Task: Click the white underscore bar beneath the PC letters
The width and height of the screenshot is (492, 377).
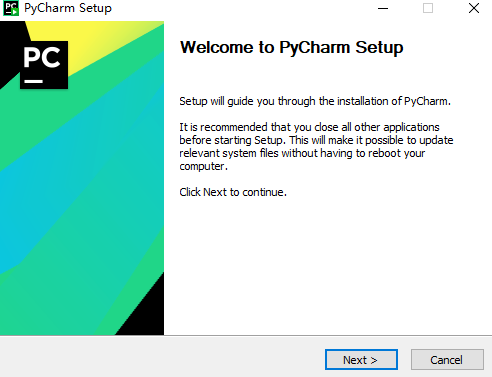Action: [33, 81]
